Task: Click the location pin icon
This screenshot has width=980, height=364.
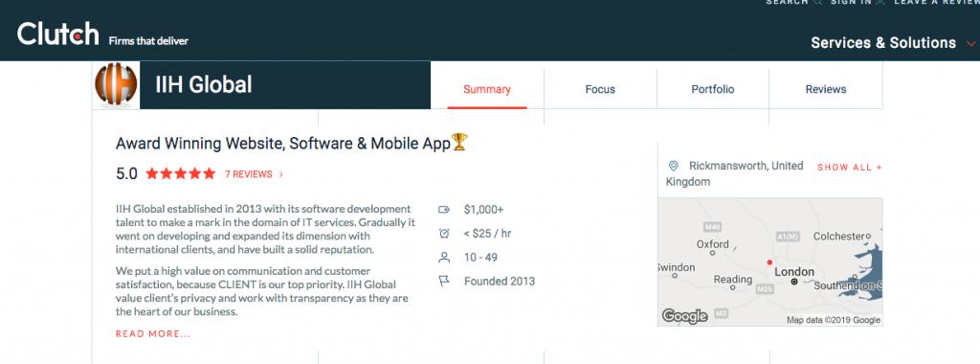Action: pyautogui.click(x=673, y=166)
